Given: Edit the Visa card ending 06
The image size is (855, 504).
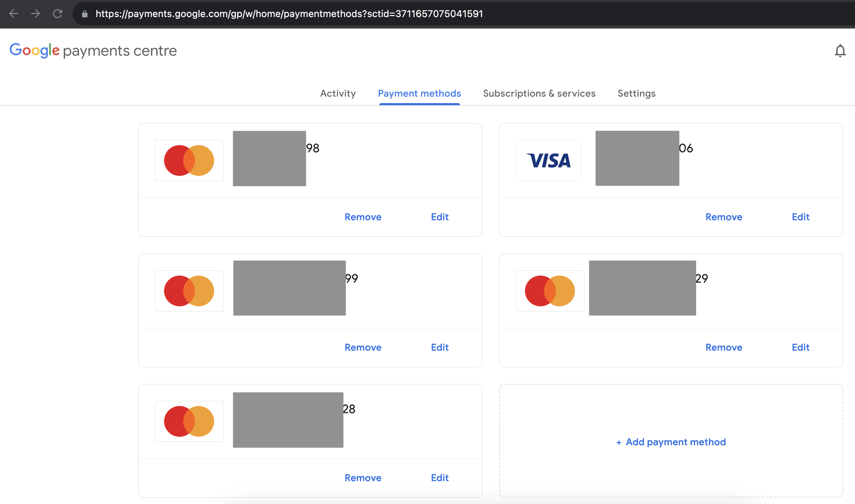Looking at the screenshot, I should [x=800, y=217].
